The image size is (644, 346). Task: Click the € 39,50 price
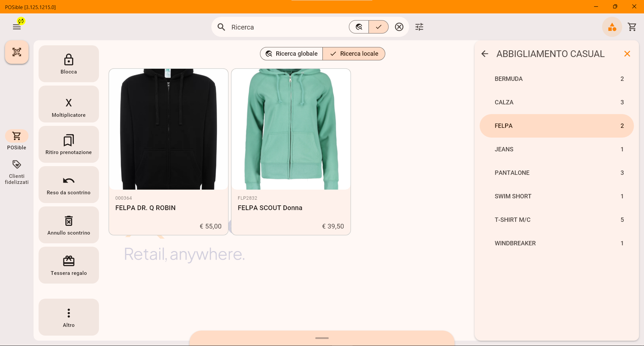(333, 226)
